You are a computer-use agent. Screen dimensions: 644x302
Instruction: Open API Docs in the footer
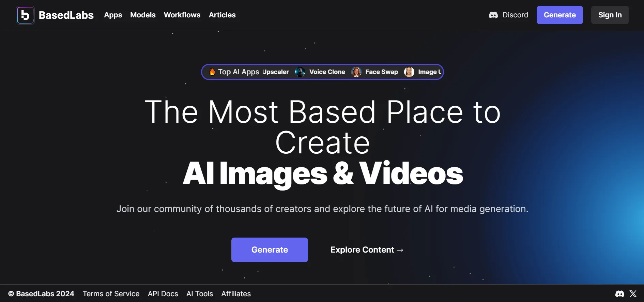click(163, 294)
